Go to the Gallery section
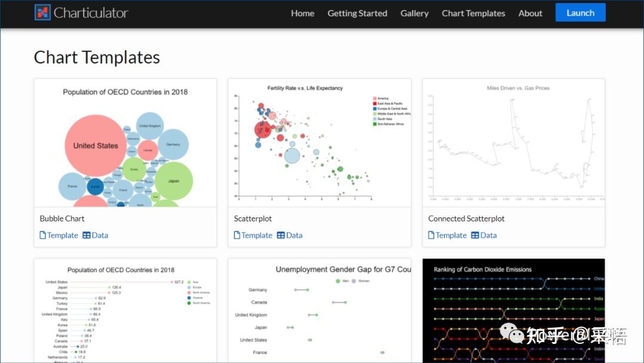 click(414, 13)
